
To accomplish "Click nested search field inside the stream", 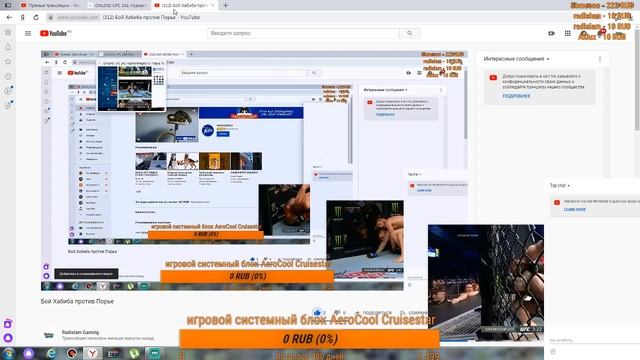I will (x=243, y=73).
